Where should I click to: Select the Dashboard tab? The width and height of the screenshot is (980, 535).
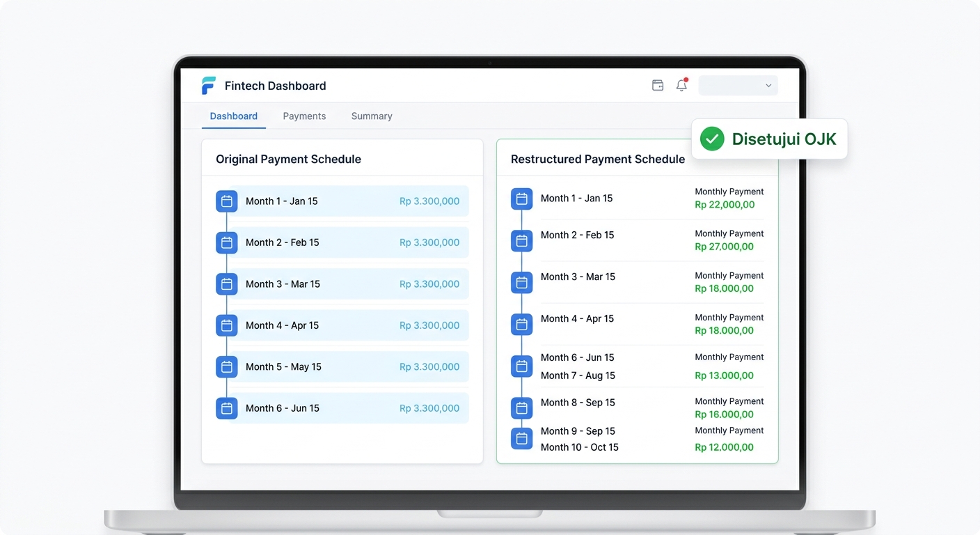pyautogui.click(x=234, y=116)
